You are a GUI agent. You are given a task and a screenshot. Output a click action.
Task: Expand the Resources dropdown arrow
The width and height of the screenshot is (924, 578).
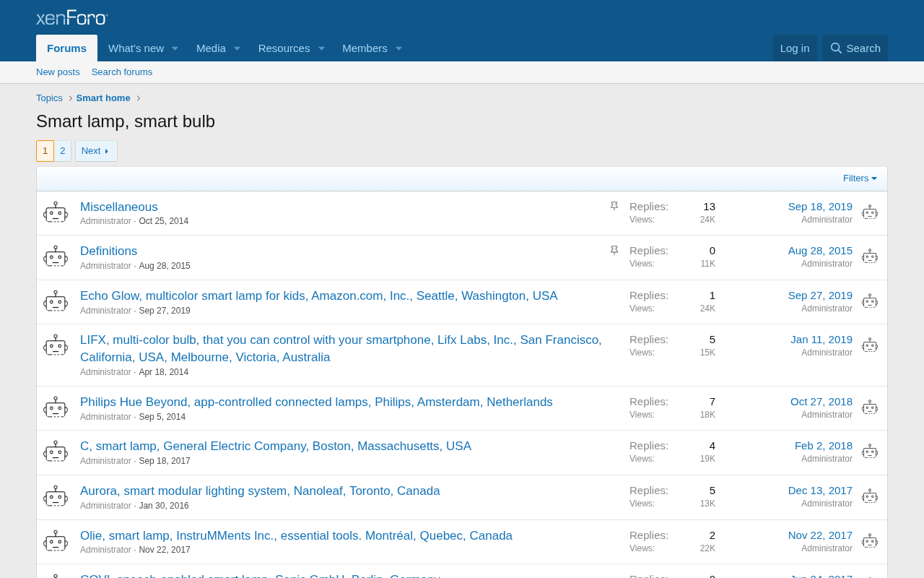point(321,48)
